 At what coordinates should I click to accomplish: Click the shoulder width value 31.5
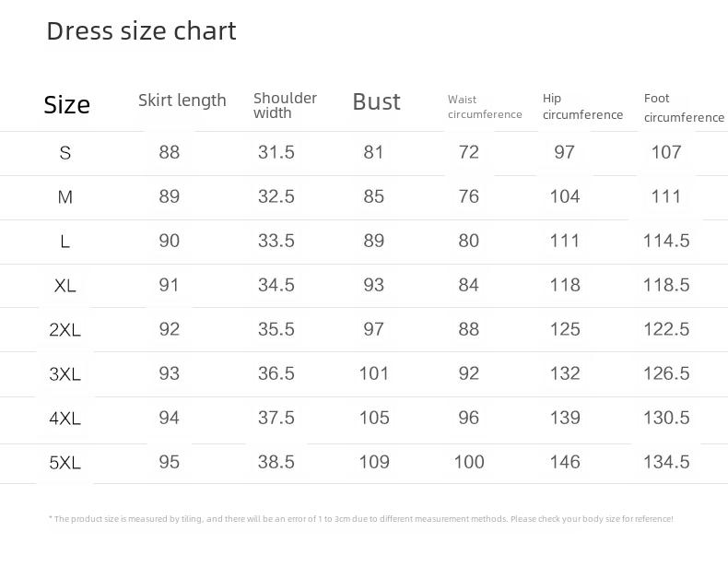[276, 152]
